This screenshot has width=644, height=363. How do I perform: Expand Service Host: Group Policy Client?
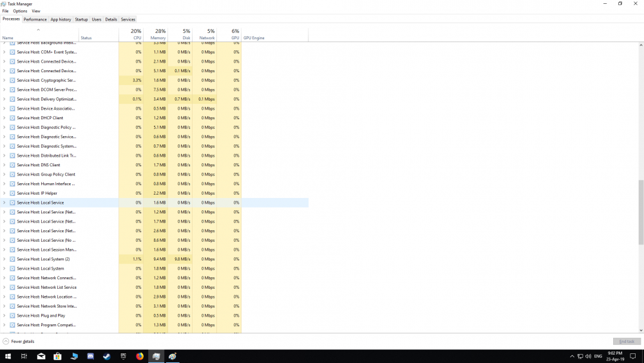click(4, 174)
